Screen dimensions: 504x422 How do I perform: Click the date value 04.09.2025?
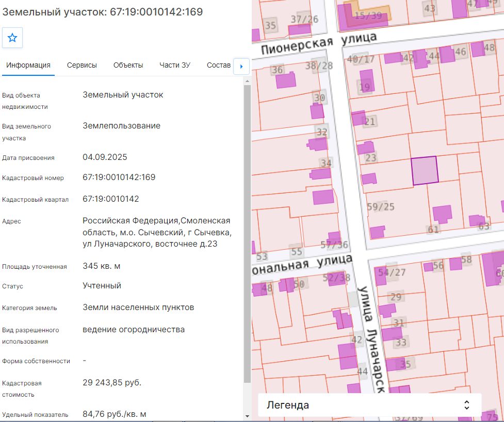click(x=105, y=157)
